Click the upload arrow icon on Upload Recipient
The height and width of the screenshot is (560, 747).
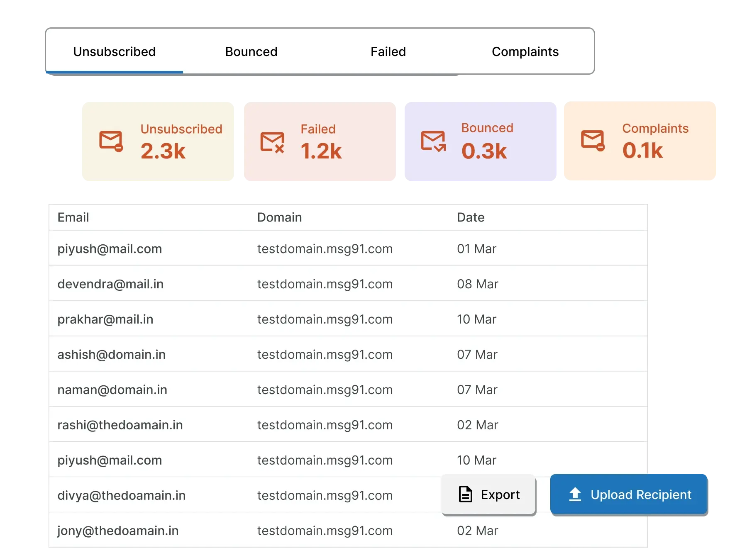[x=575, y=494]
